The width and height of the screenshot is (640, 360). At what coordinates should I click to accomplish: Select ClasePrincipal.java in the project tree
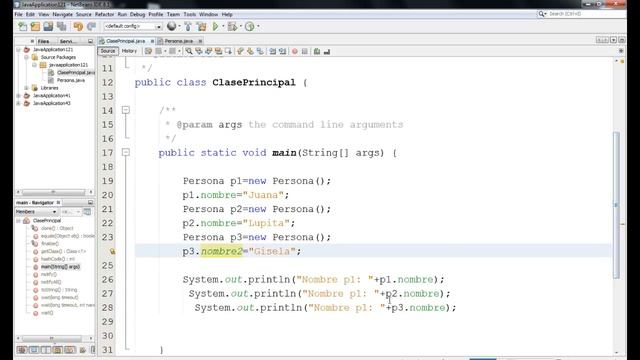point(76,73)
